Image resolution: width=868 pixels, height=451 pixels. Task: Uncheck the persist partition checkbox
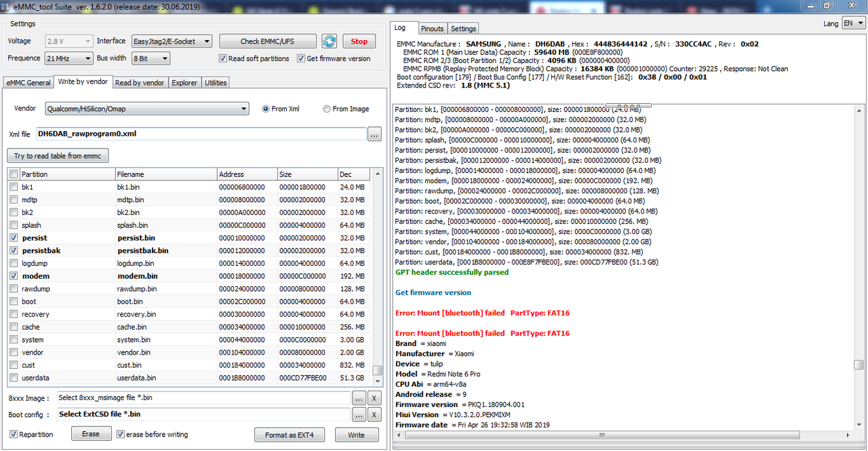coord(14,238)
